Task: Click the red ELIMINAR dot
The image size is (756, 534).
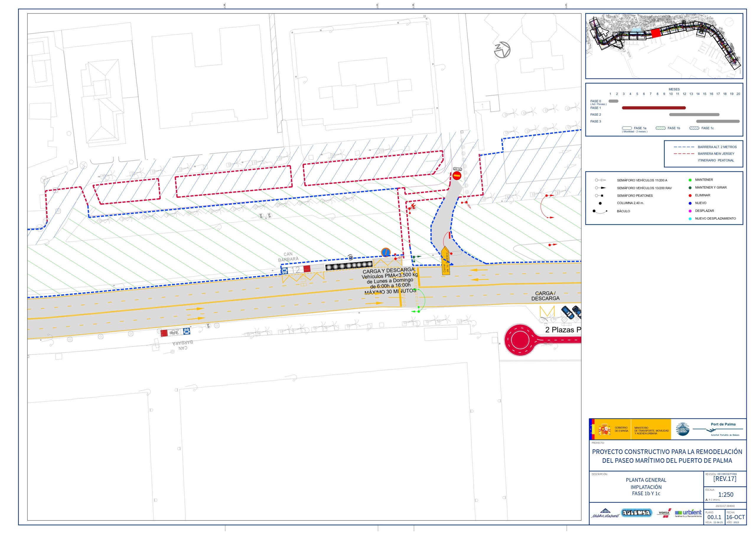Action: 690,195
